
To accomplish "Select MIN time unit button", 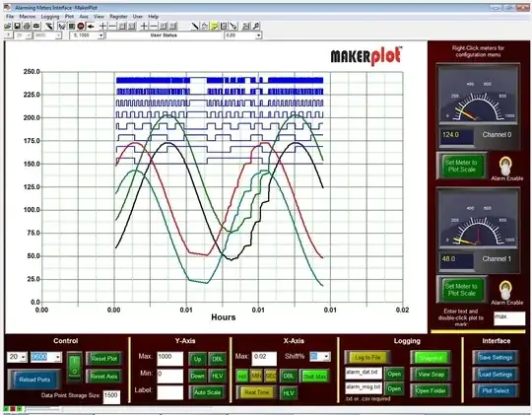I will tap(256, 377).
